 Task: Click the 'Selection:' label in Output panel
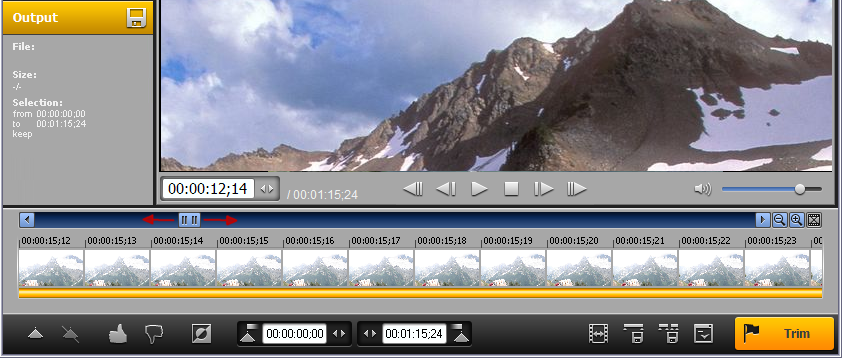click(x=38, y=102)
